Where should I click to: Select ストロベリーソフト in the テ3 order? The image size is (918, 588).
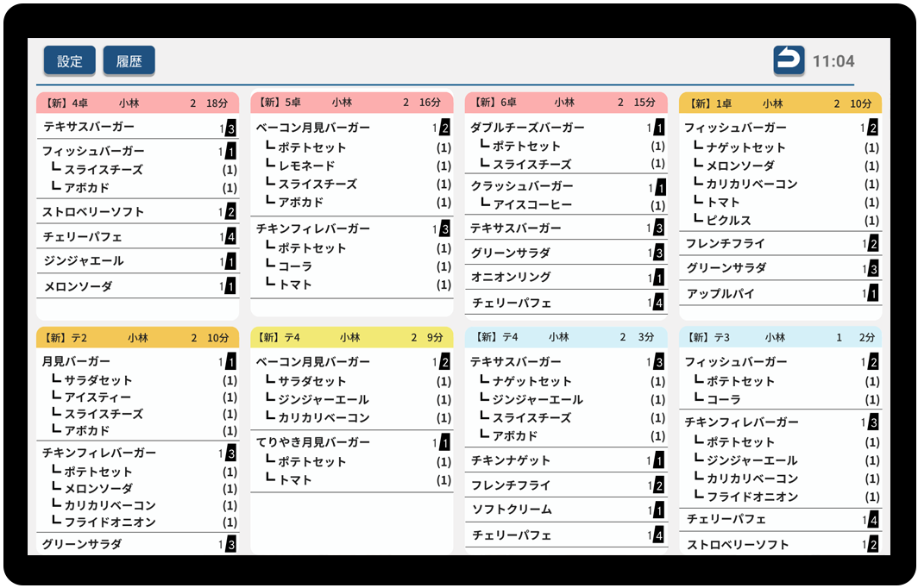coord(781,545)
